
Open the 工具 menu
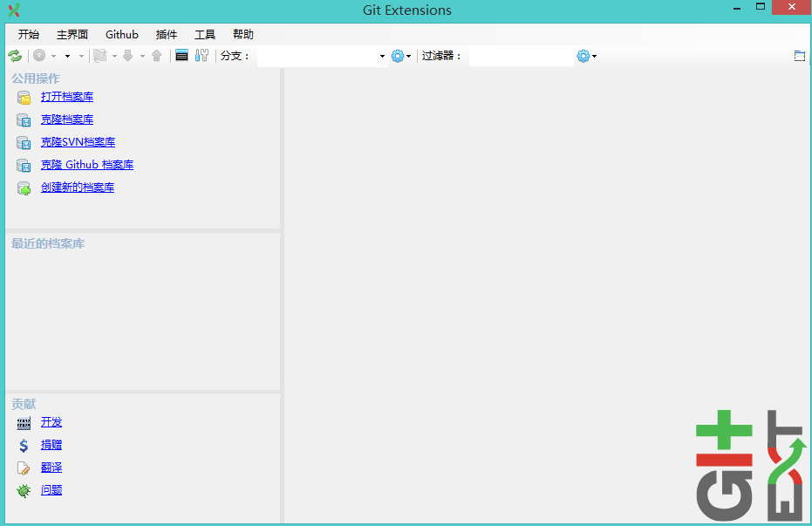coord(205,35)
